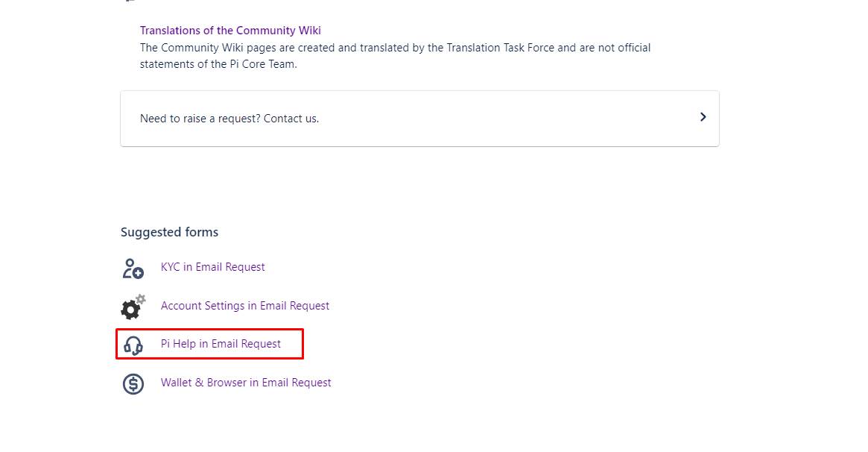Click the Community Wiki description paragraph
Image resolution: width=868 pixels, height=452 pixels.
395,56
